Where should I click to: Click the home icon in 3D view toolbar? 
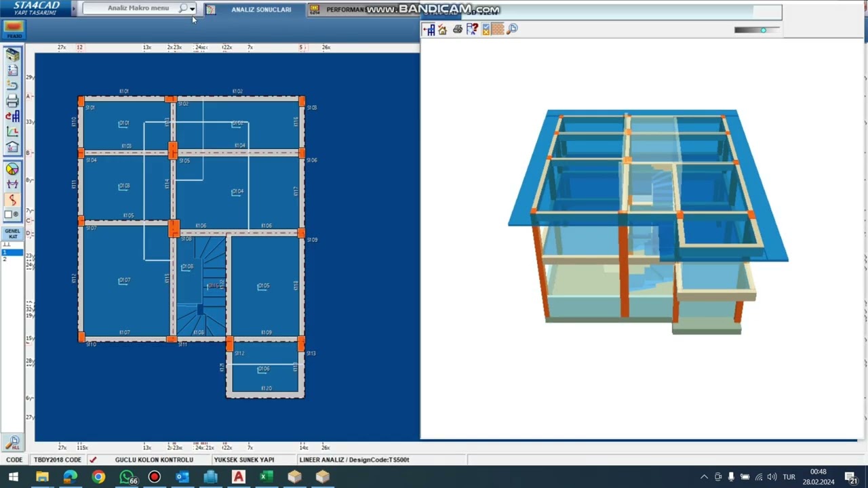pyautogui.click(x=443, y=29)
